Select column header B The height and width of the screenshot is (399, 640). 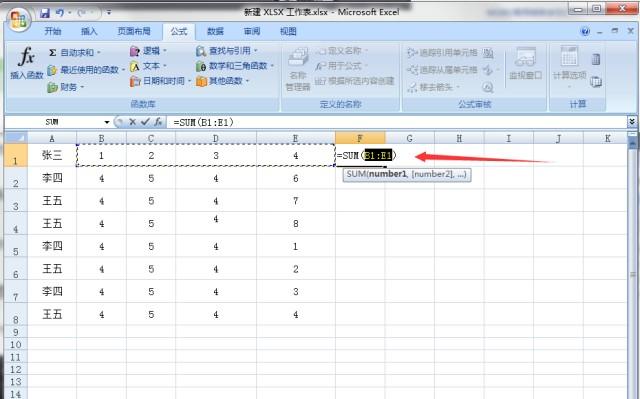coord(101,138)
